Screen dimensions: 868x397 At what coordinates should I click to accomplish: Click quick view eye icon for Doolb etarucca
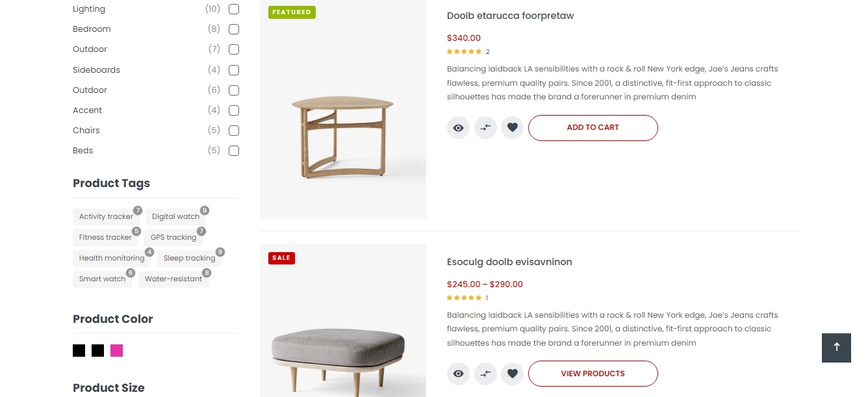click(458, 128)
